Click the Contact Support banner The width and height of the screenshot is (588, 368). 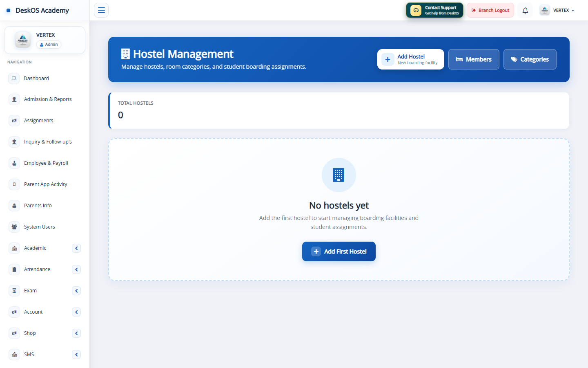point(434,10)
